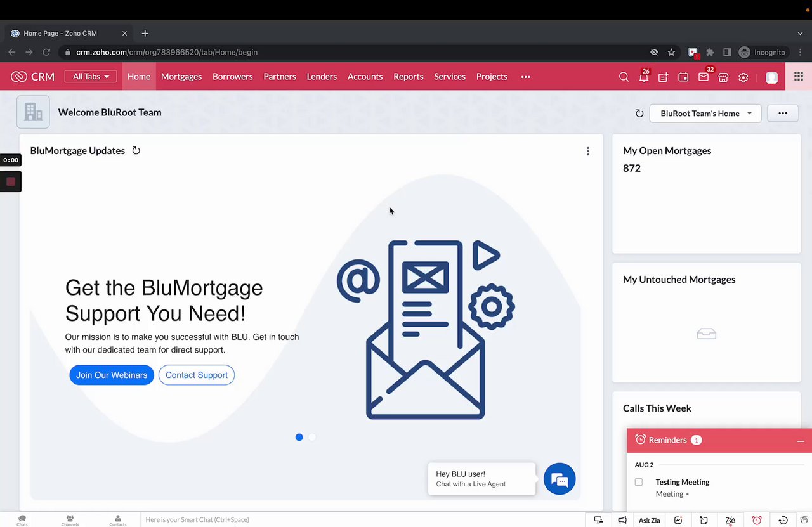This screenshot has height=527, width=812.
Task: Click the building organization icon
Action: [33, 112]
